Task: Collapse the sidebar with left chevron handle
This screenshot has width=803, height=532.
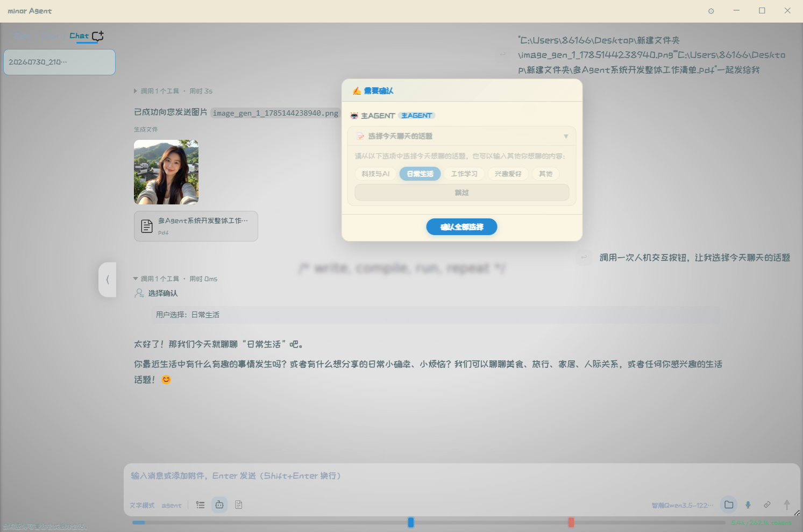Action: coord(108,280)
